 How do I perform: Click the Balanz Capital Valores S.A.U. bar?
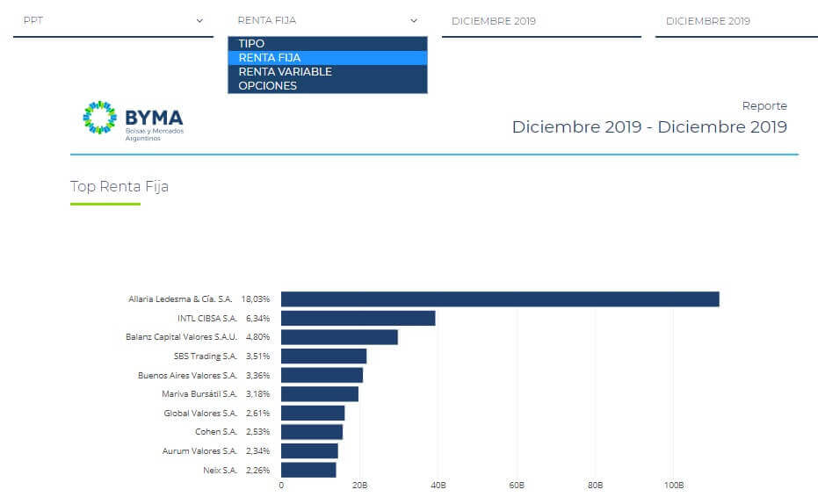click(x=339, y=337)
